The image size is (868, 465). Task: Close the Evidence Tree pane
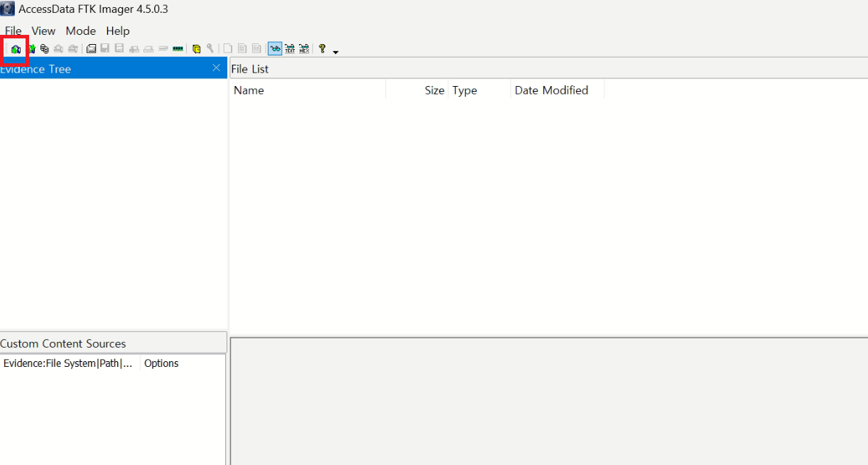(217, 68)
